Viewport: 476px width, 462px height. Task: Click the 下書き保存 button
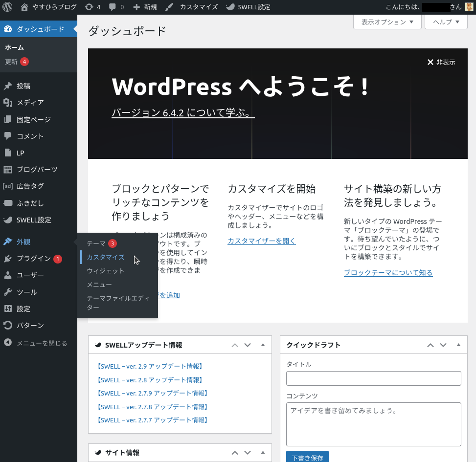coord(307,457)
